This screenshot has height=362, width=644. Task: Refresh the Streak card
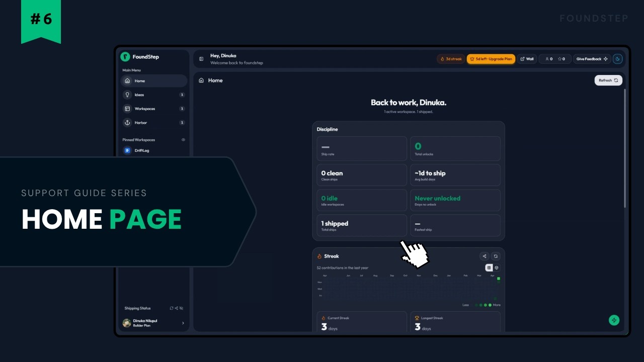496,256
